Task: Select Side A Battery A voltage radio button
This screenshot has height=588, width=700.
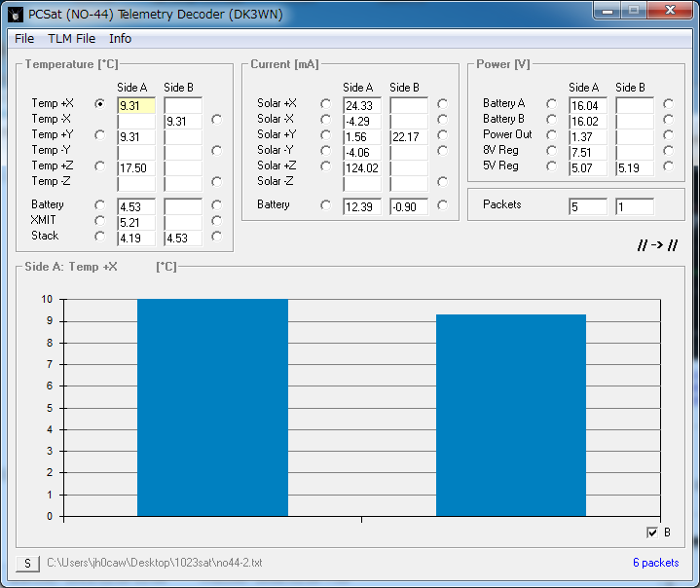Action: [x=552, y=104]
